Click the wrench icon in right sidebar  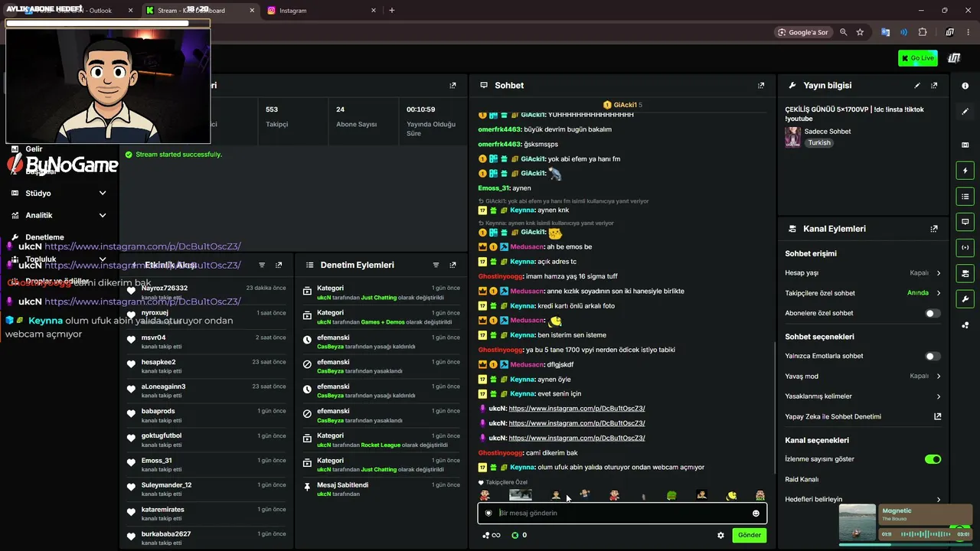(965, 299)
